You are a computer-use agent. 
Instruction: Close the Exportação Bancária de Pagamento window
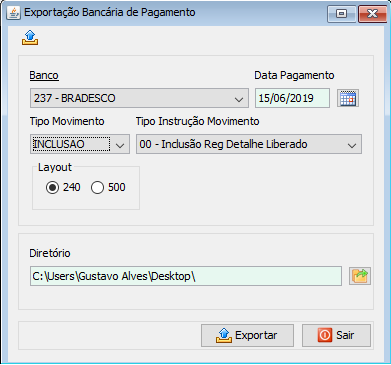[x=372, y=14]
